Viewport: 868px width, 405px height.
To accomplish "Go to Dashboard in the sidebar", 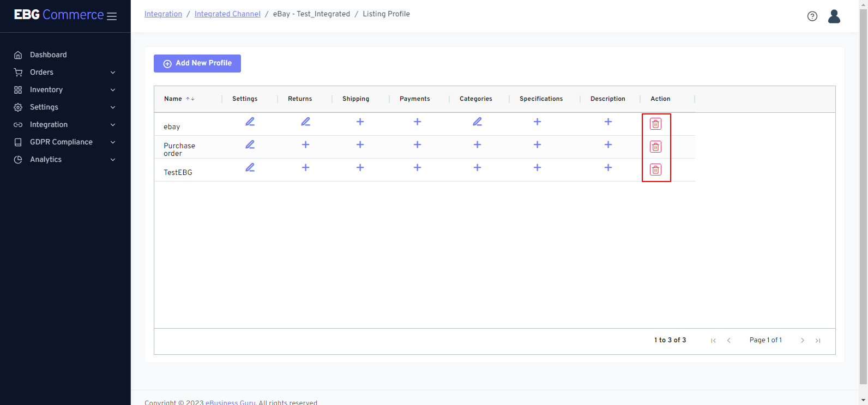I will coord(48,55).
